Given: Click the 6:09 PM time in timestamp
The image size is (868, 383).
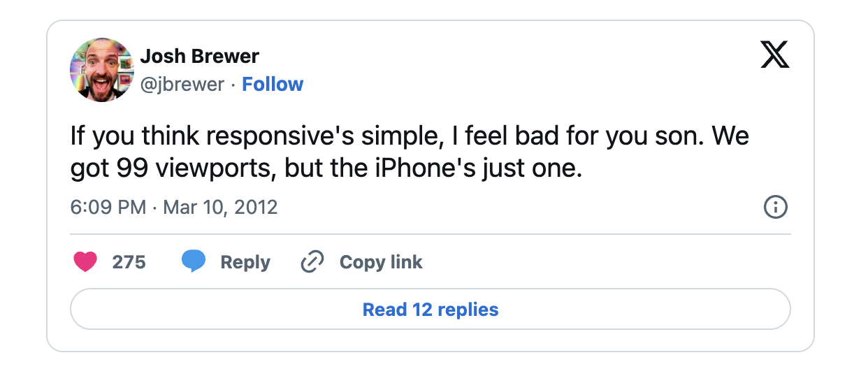Looking at the screenshot, I should point(108,208).
